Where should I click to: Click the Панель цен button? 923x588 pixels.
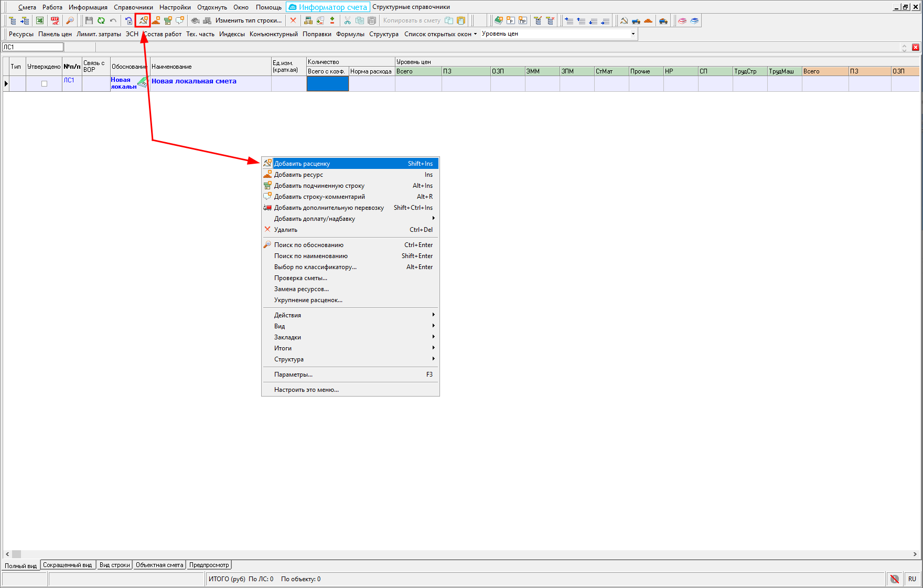(x=55, y=34)
